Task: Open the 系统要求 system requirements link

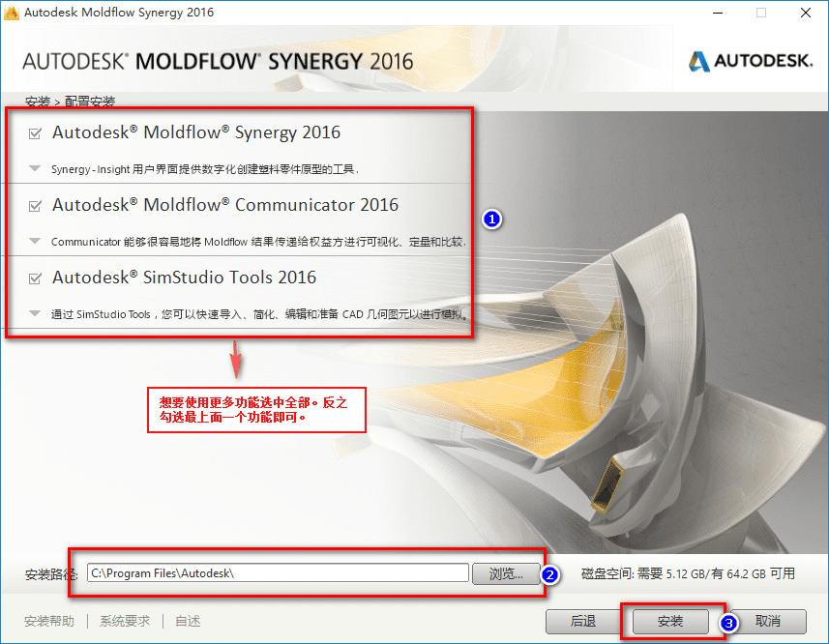Action: click(x=125, y=621)
